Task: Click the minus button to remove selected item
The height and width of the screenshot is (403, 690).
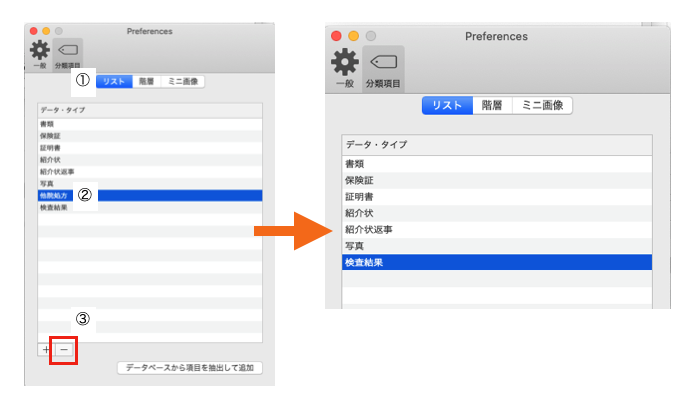Action: 64,350
